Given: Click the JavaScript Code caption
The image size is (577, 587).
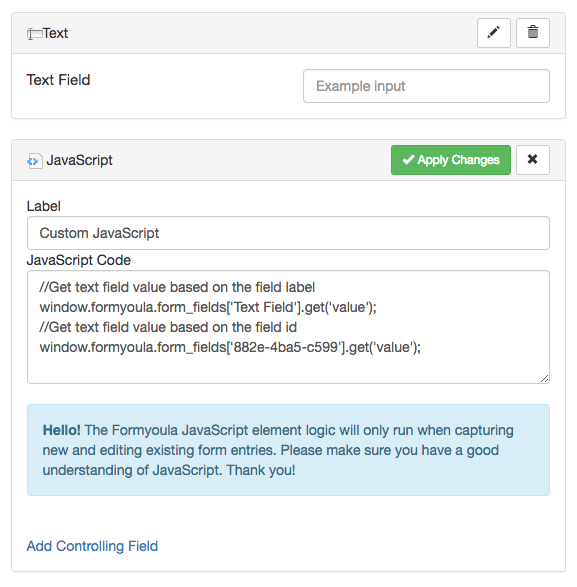Looking at the screenshot, I should point(79,260).
